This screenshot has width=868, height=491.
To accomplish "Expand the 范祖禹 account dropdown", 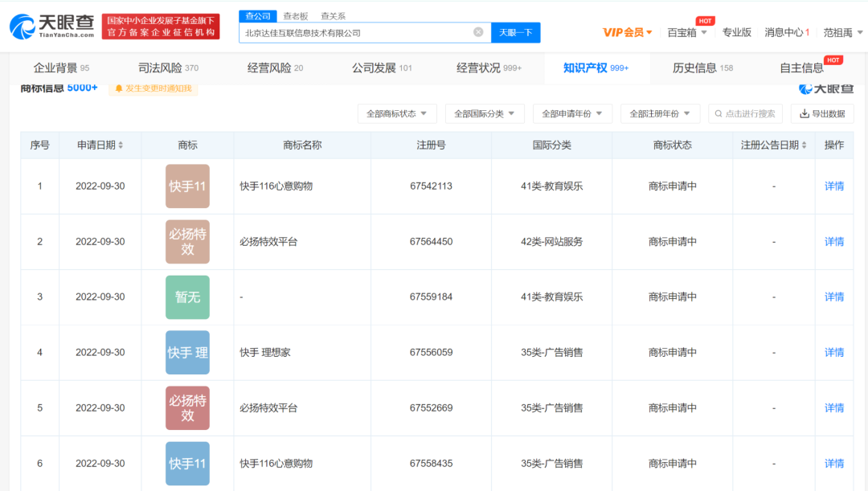I will click(841, 32).
